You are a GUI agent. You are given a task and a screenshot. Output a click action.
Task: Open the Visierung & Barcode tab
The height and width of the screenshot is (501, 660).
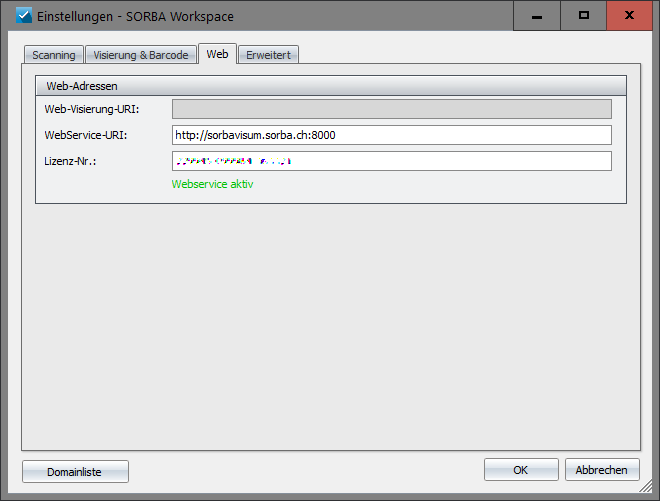tap(141, 55)
